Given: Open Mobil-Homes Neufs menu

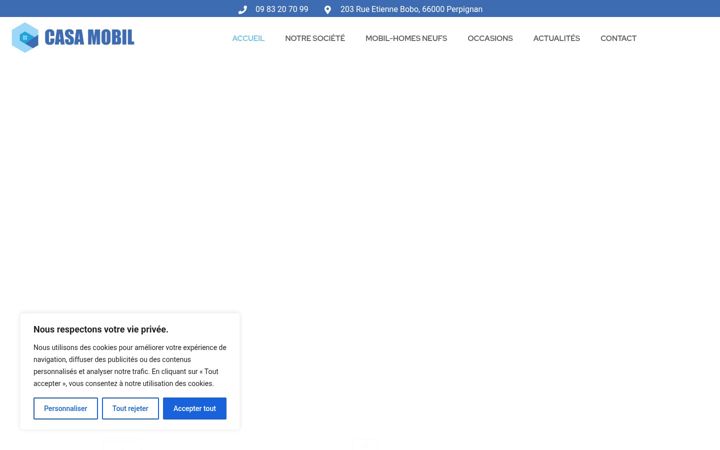Looking at the screenshot, I should [406, 38].
